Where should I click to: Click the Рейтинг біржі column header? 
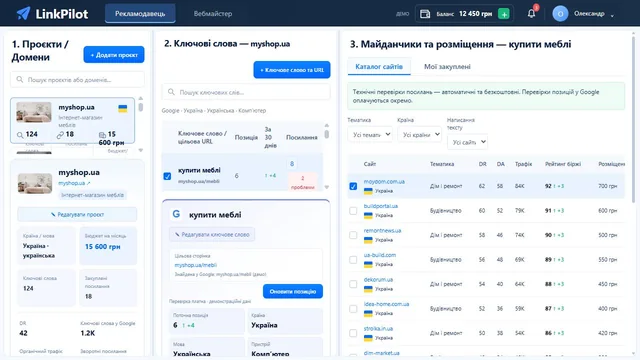[563, 164]
